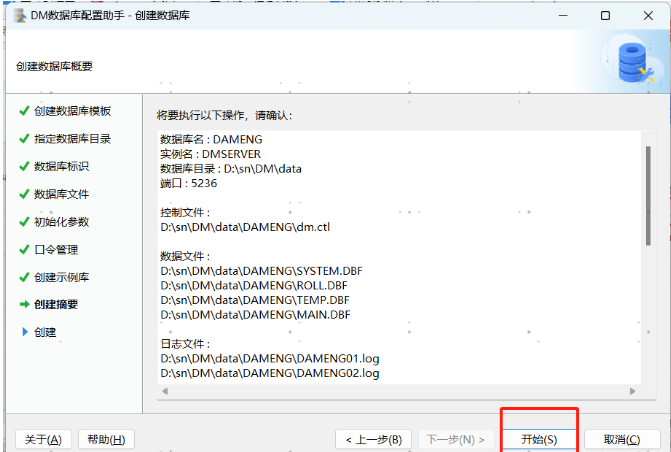Image resolution: width=671 pixels, height=452 pixels.
Task: Select 指定数据库目录 step in sidebar
Action: (72, 139)
